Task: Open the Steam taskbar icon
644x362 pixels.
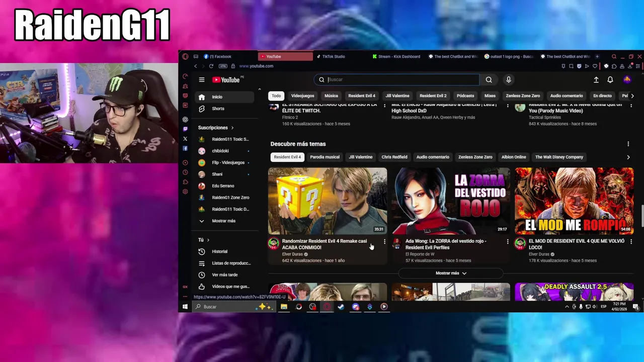Action: pyautogui.click(x=341, y=307)
